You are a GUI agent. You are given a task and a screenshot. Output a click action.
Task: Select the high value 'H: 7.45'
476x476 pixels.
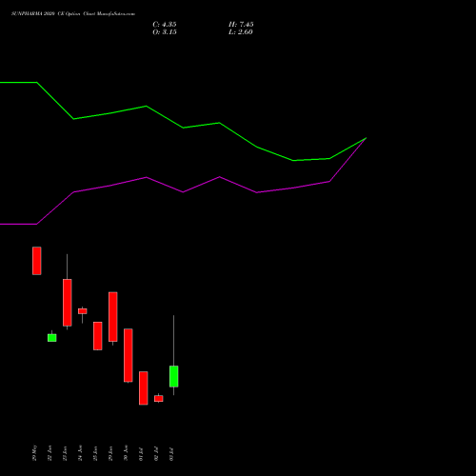pos(241,25)
